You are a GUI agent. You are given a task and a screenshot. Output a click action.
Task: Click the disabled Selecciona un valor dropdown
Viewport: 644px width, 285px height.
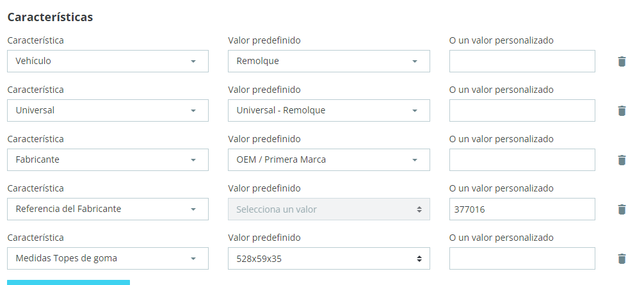pyautogui.click(x=328, y=209)
